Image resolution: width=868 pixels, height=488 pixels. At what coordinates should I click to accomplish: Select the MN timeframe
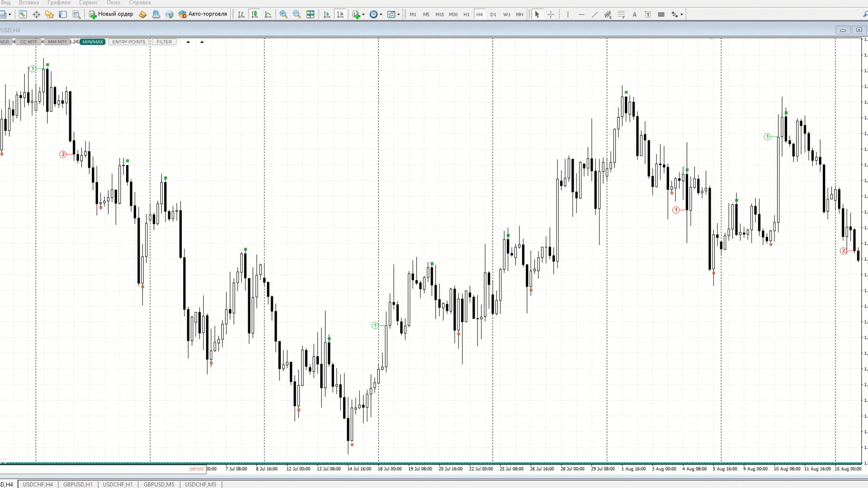pos(519,14)
